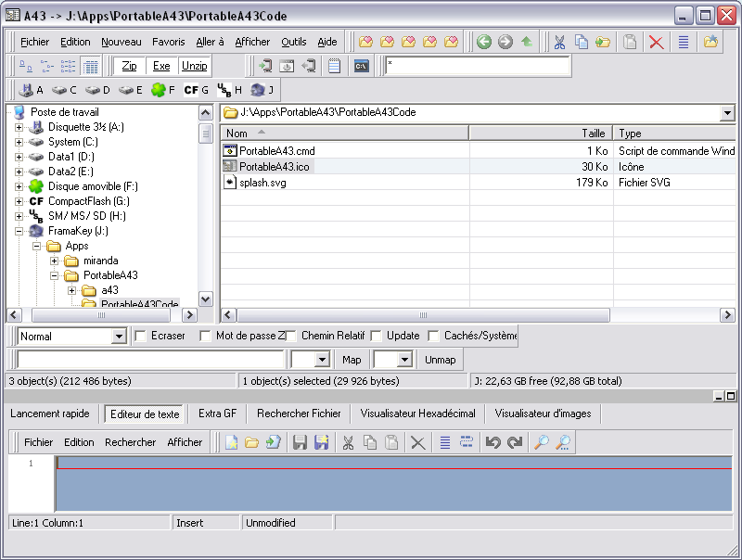Expand the System (C:) drive node
742x560 pixels.
19,142
